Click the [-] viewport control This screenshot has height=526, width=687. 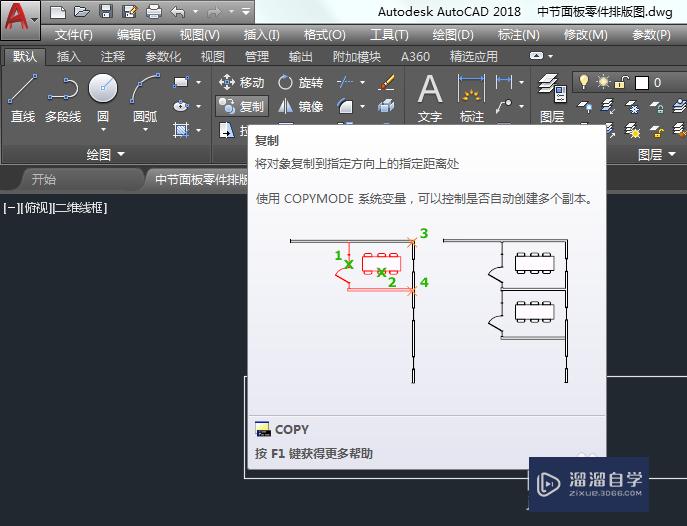point(11,208)
